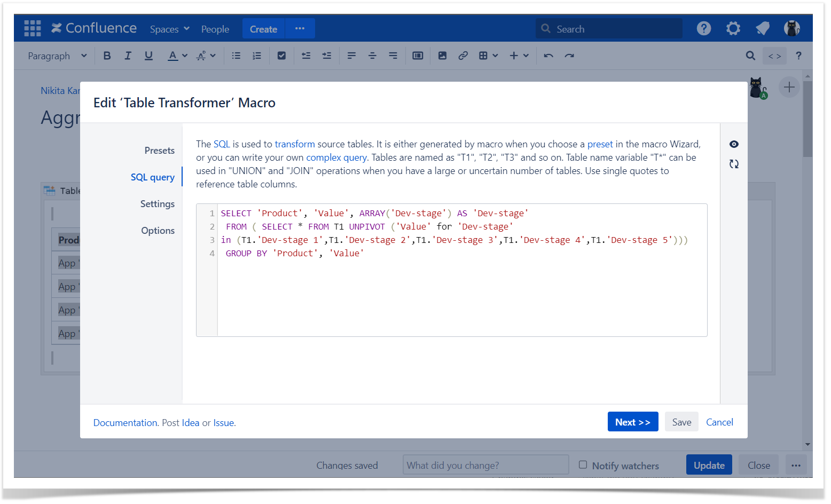Switch to the Presets tab
The width and height of the screenshot is (831, 504).
pos(159,151)
